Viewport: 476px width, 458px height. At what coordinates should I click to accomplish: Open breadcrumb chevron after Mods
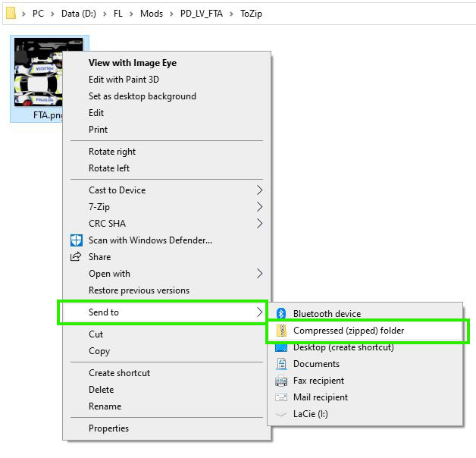(x=171, y=14)
